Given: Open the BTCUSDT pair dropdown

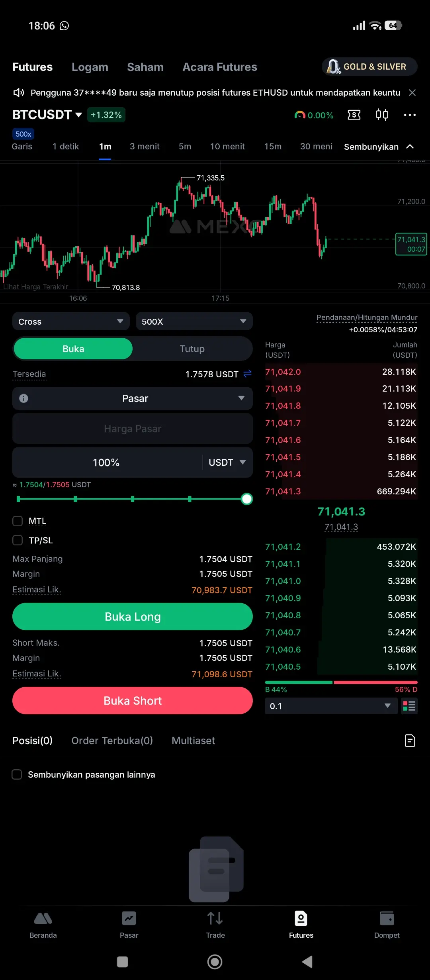Looking at the screenshot, I should [47, 115].
